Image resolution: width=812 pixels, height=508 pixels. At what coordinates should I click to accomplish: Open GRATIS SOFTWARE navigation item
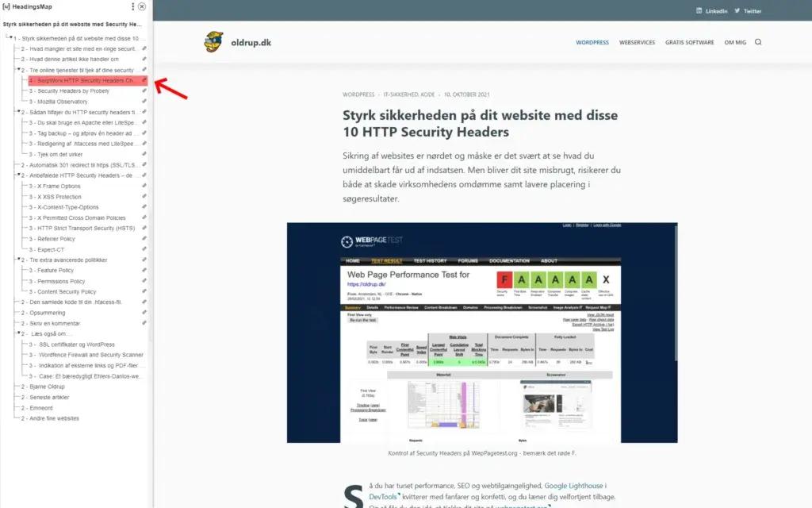[x=689, y=43]
